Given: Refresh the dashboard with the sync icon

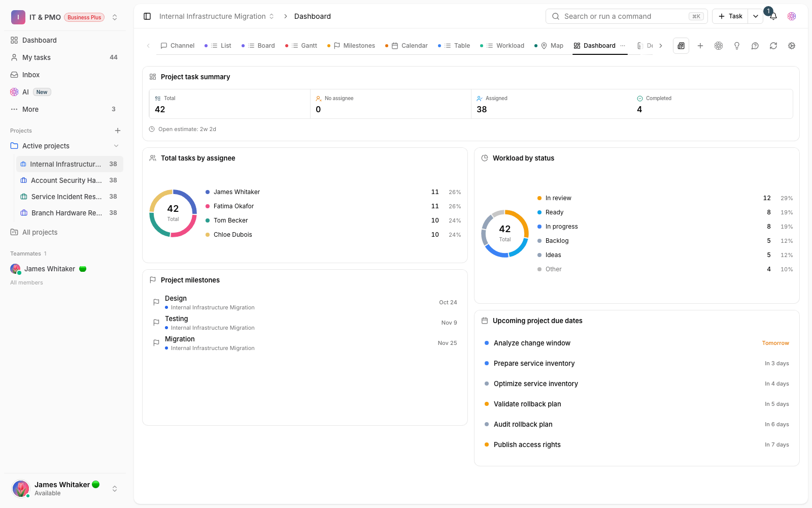Looking at the screenshot, I should [773, 46].
